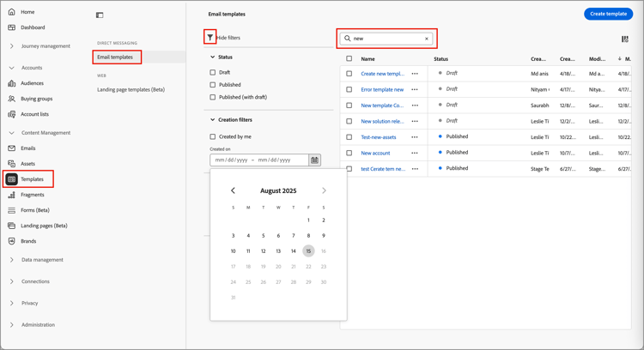
Task: Open the New account template link
Action: pos(375,153)
